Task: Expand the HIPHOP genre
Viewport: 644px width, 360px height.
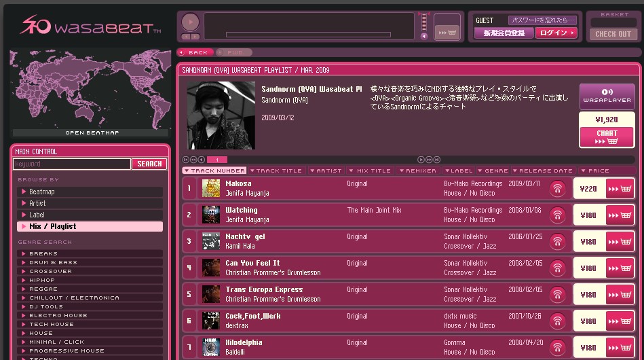Action: pyautogui.click(x=90, y=280)
